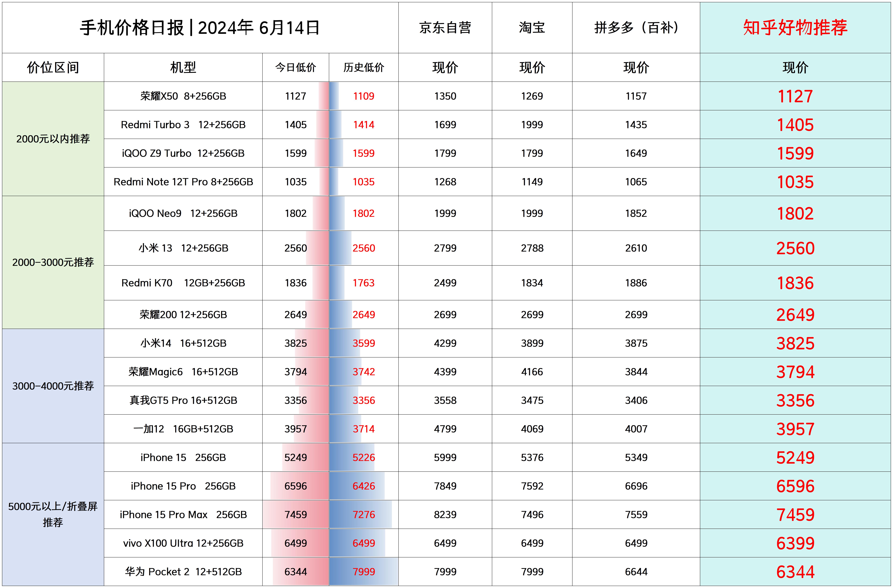Select the '拼多多（百补）' column header
This screenshot has width=893, height=588.
click(x=636, y=28)
